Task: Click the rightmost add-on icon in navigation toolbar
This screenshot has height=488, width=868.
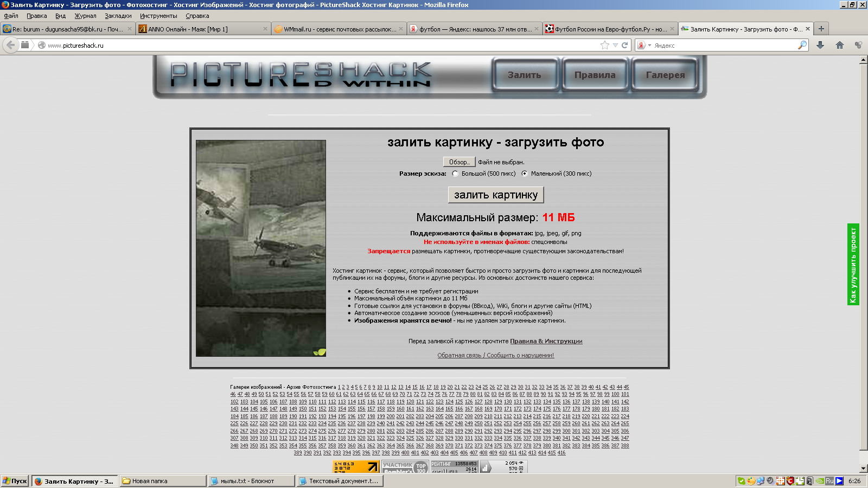Action: coord(858,45)
